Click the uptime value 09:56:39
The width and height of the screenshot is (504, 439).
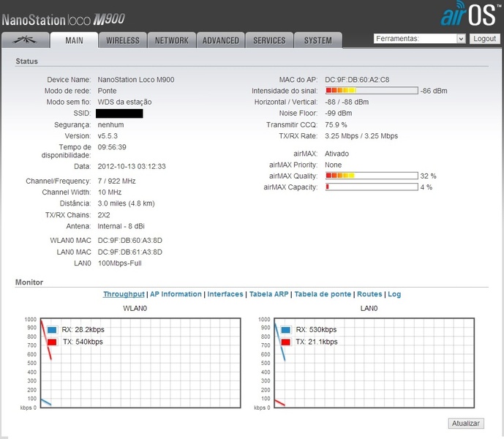click(x=112, y=147)
